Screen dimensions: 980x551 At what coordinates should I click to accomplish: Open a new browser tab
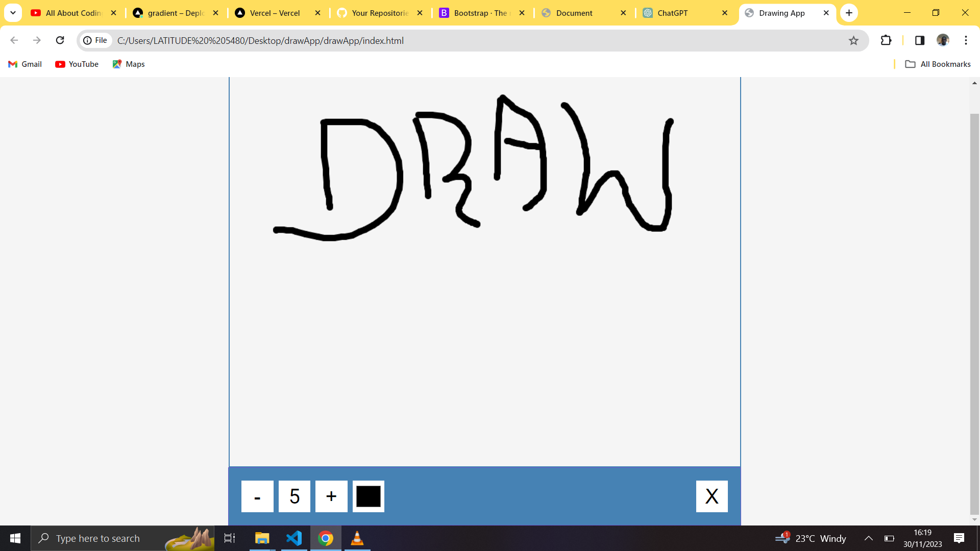(849, 13)
